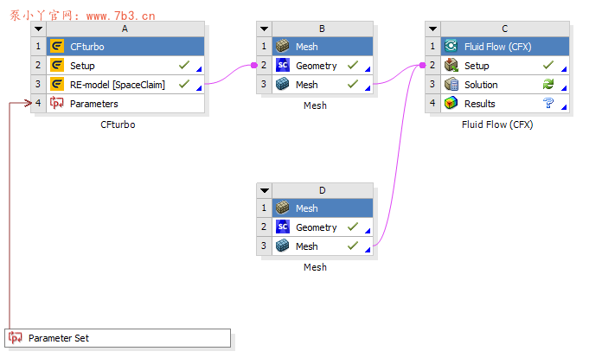Click the Mesh caption below system B
Viewport: 589px width, 364px height.
click(x=315, y=105)
